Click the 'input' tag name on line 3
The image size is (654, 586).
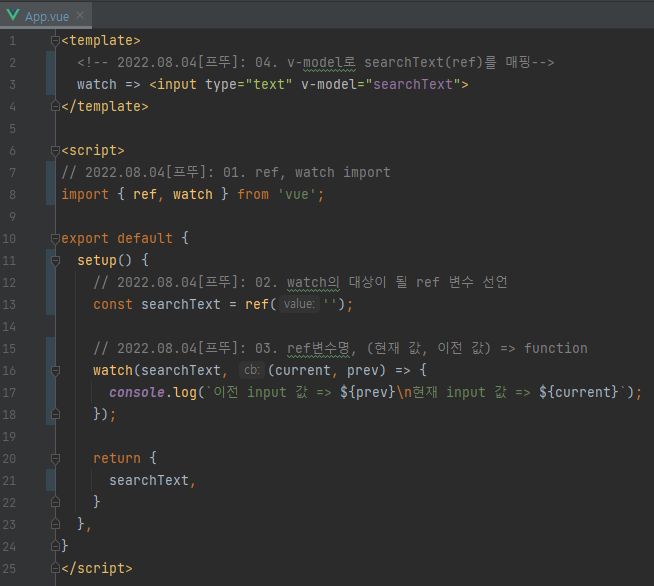click(177, 85)
